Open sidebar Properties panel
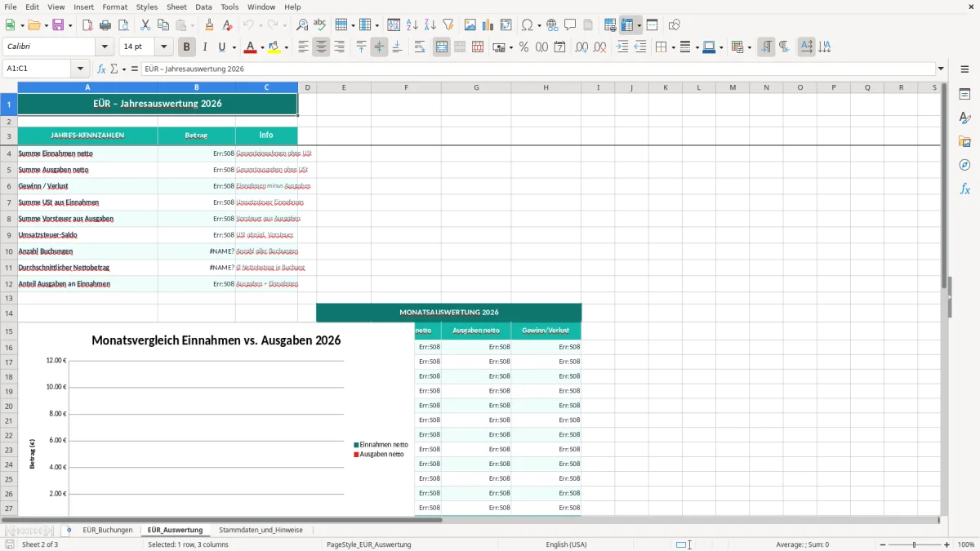This screenshot has width=980, height=551. click(964, 94)
